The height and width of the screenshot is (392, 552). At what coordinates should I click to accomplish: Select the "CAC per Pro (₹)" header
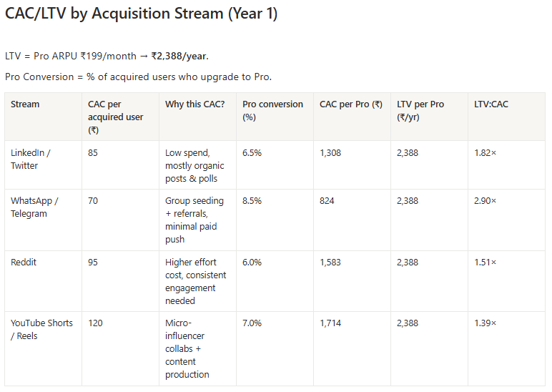click(x=350, y=104)
